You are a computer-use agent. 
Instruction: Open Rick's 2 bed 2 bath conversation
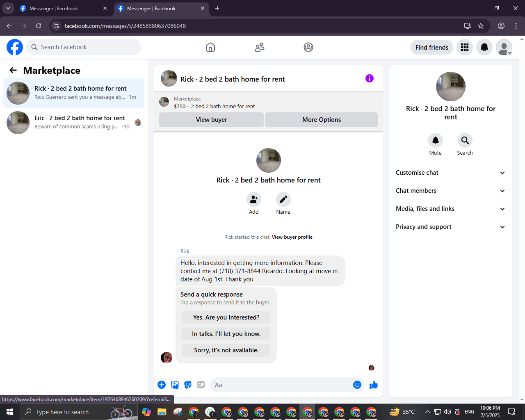coord(74,93)
